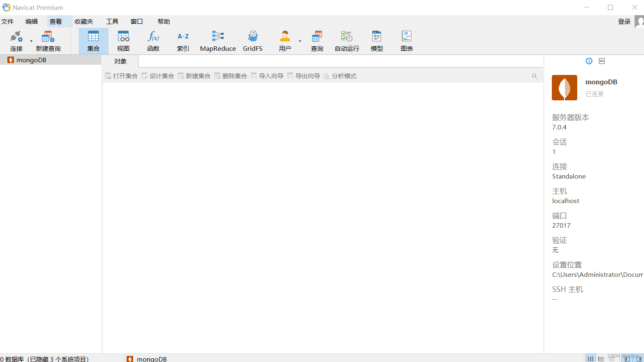Click the search magnifier in the object toolbar
The height and width of the screenshot is (362, 644).
coord(534,76)
